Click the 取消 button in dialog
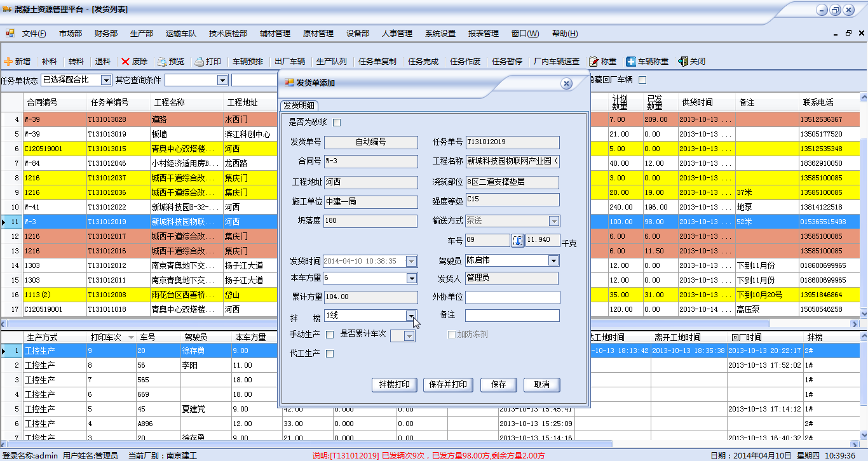 tap(541, 385)
